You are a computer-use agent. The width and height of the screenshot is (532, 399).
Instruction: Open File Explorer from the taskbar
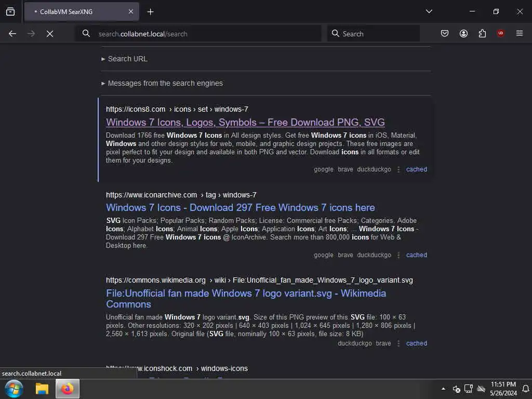42,389
